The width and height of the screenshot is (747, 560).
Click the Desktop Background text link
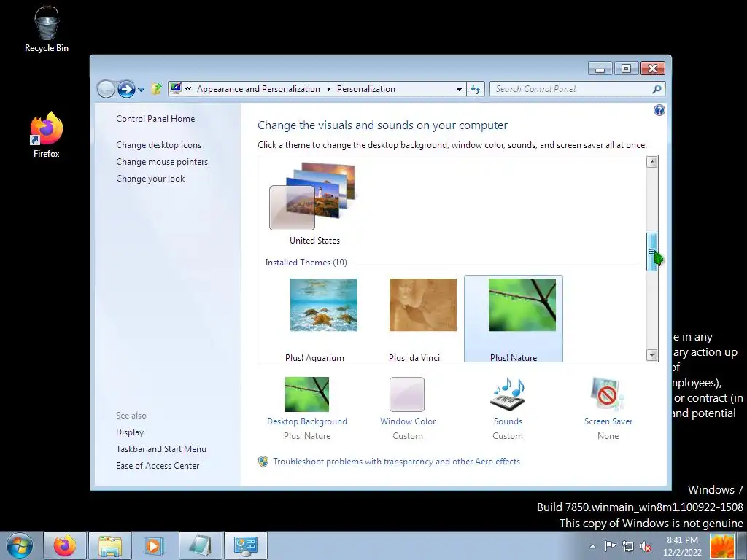tap(307, 421)
